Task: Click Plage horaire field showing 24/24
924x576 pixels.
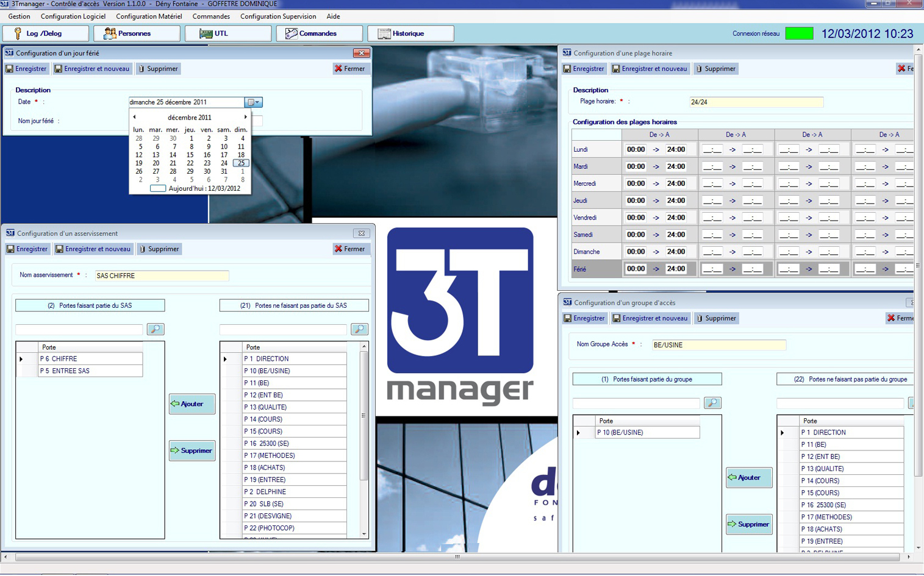Action: tap(756, 102)
